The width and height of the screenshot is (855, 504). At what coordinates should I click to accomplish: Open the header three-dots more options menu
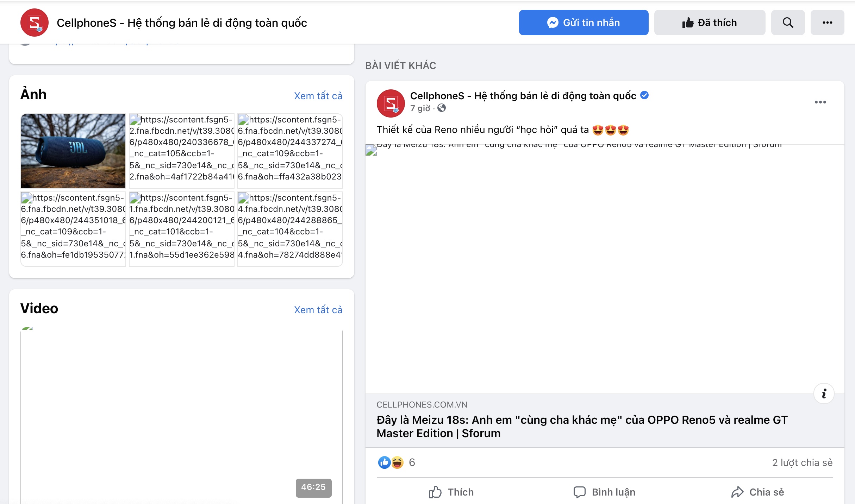coord(827,23)
